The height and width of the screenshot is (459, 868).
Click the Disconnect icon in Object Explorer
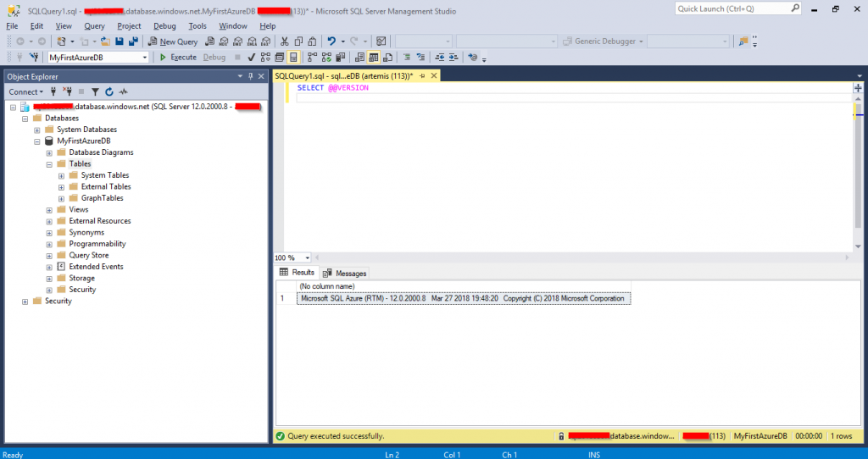point(67,91)
